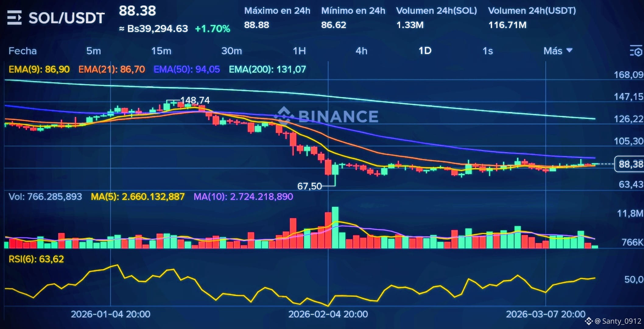The image size is (644, 329).
Task: Select the SOL/USDT pair title
Action: [67, 18]
